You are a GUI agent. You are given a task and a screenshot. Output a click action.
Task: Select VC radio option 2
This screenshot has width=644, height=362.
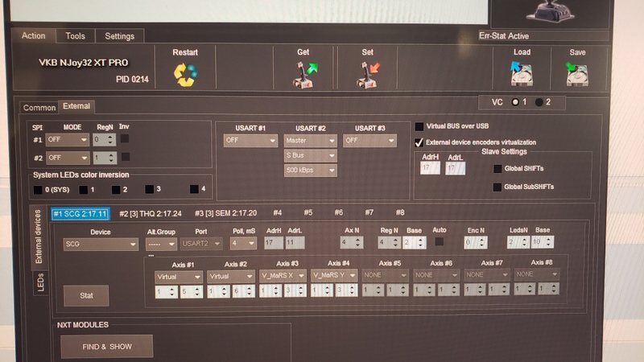(x=539, y=102)
